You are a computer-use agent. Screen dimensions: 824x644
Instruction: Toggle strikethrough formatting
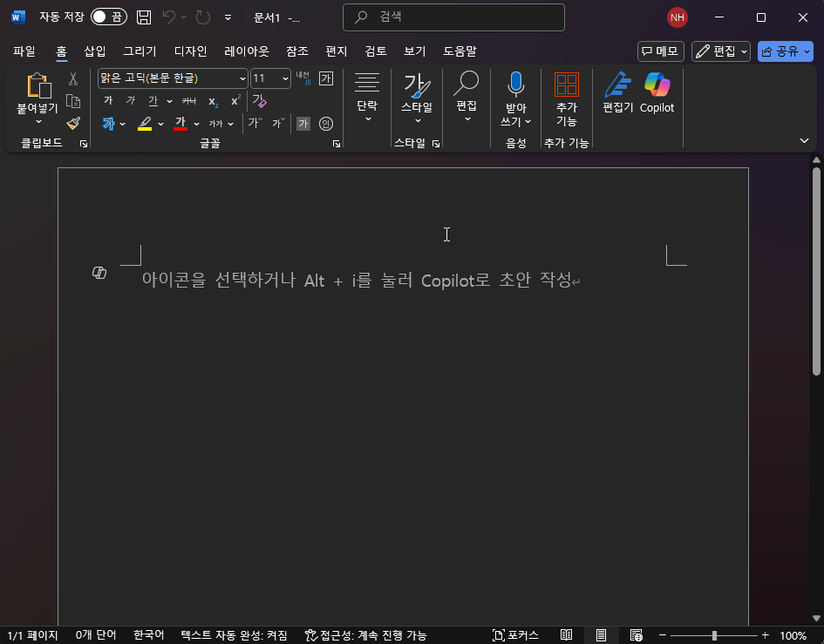[x=189, y=100]
